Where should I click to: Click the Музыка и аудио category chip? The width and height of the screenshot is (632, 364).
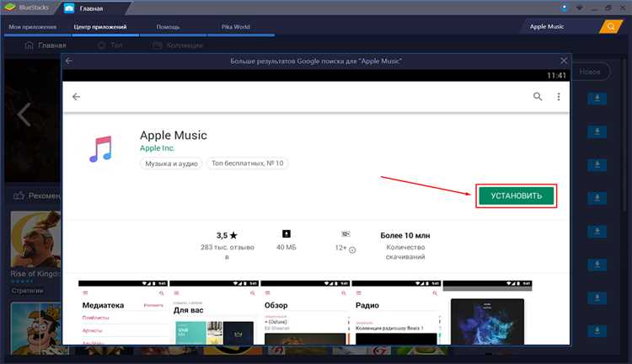(171, 163)
